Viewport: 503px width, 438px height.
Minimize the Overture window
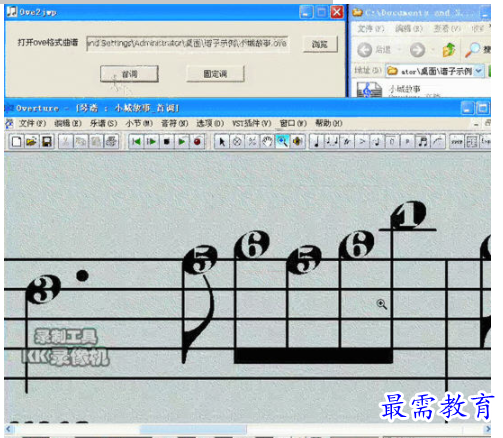(467, 108)
